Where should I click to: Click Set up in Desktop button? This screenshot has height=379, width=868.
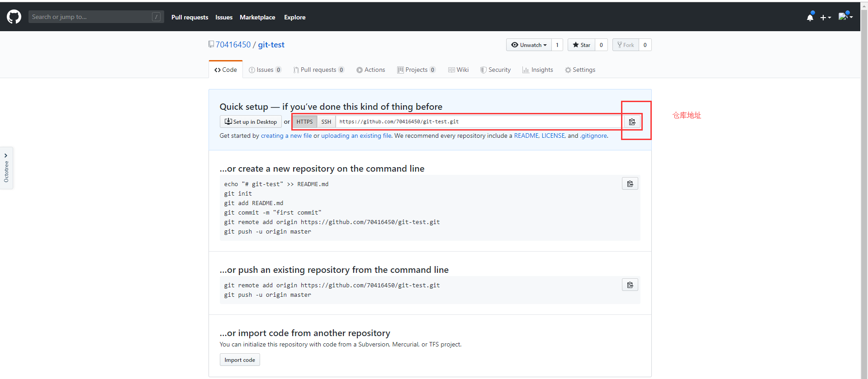(x=251, y=122)
